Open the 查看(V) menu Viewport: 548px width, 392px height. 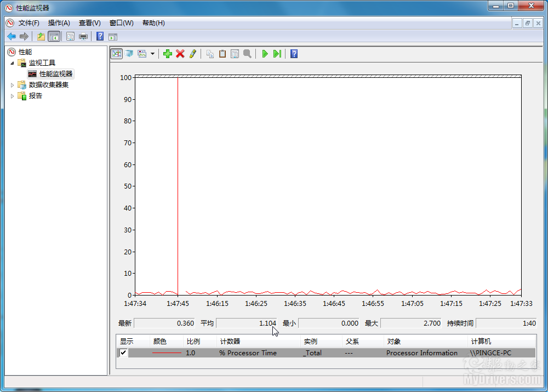pyautogui.click(x=89, y=23)
